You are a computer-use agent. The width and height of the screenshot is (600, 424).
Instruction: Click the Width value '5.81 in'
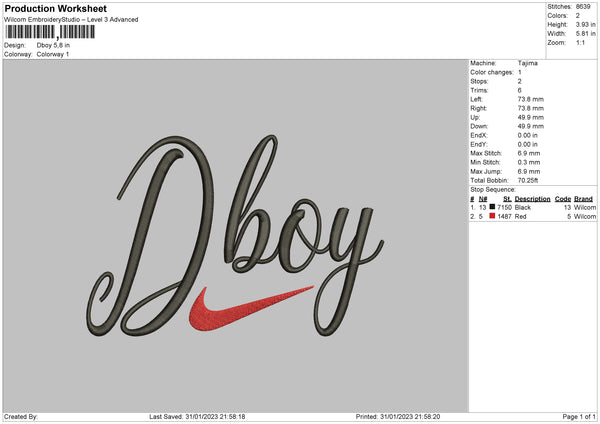tap(585, 34)
